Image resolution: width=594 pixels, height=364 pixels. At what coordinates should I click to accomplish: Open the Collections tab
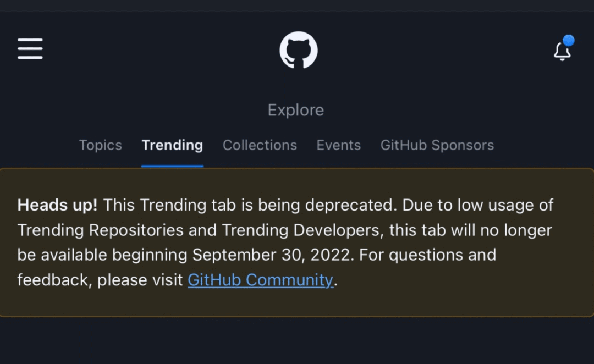click(260, 145)
